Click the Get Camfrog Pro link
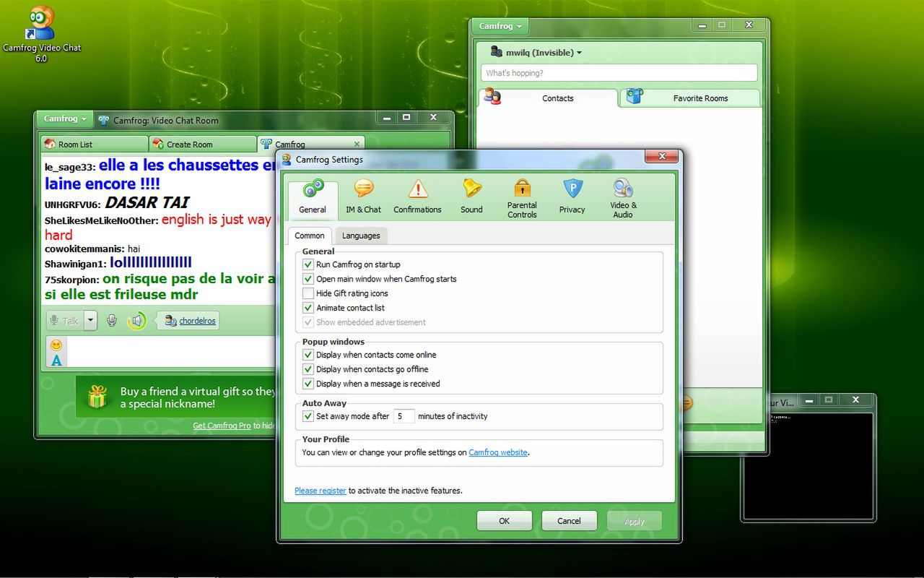Viewport: 924px width, 578px height. coord(222,426)
